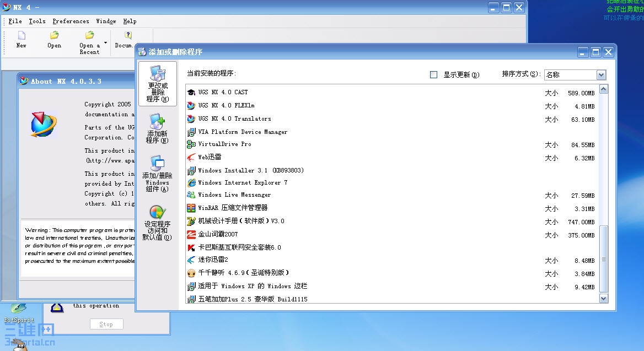Click the 适用于 Windows XP 的边栏 icon

[x=191, y=286]
